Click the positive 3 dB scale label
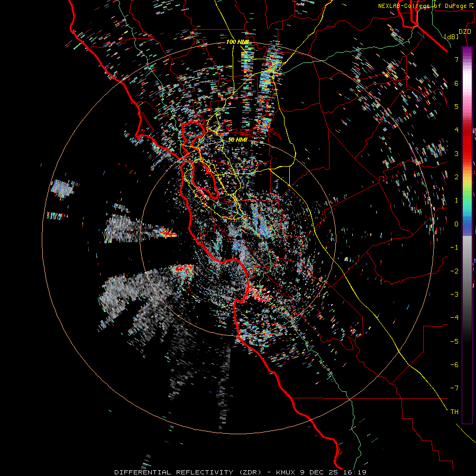The width and height of the screenshot is (476, 476). tap(456, 153)
